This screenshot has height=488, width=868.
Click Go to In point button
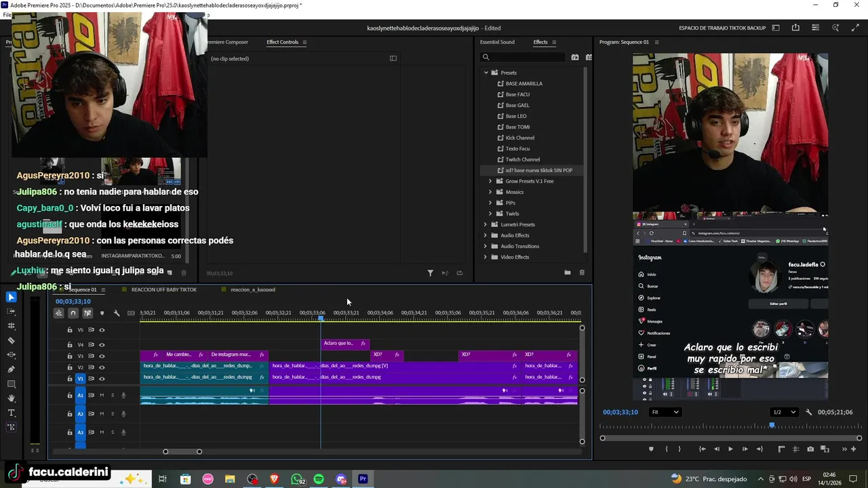pos(702,449)
